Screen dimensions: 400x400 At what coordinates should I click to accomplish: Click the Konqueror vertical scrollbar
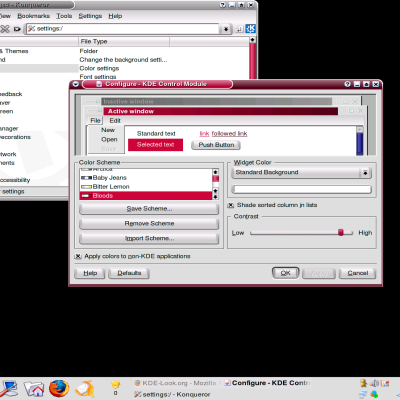(253, 60)
